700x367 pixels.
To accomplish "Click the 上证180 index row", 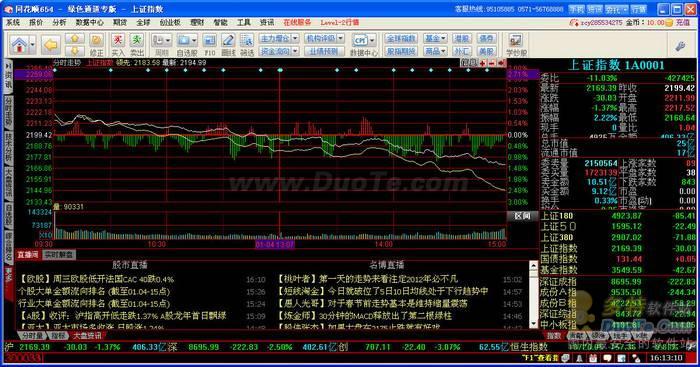I will [618, 216].
